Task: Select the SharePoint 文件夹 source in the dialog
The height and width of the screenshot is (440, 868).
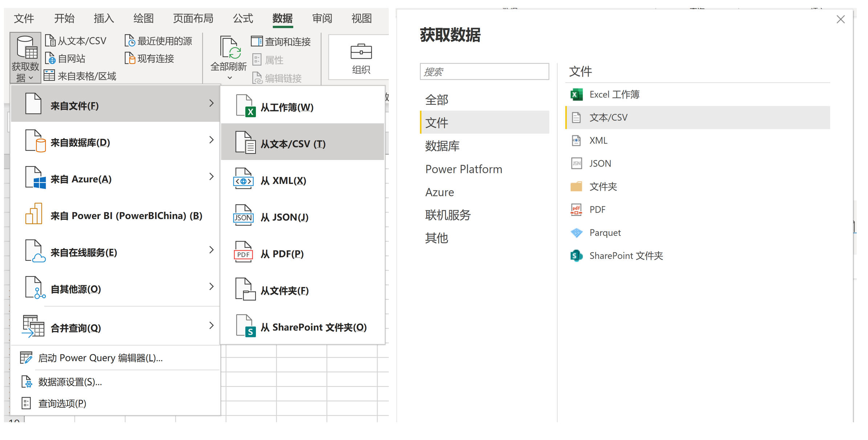Action: click(x=625, y=256)
